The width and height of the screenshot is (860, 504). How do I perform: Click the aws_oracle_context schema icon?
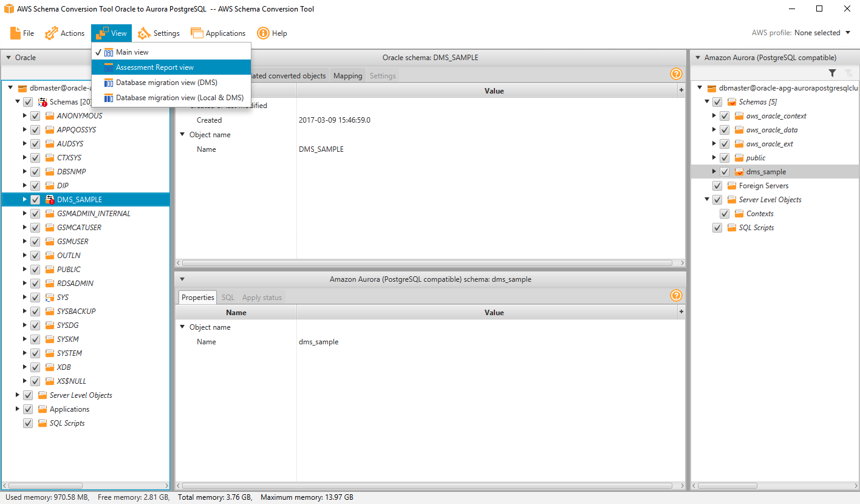click(739, 116)
